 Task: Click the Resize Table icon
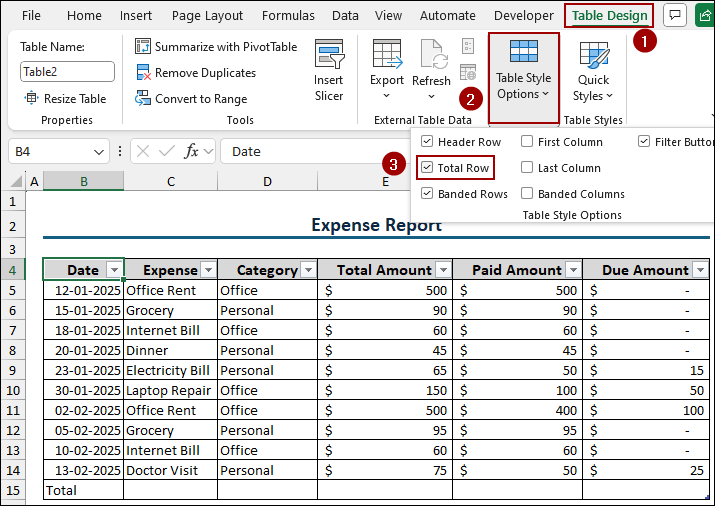click(x=32, y=99)
